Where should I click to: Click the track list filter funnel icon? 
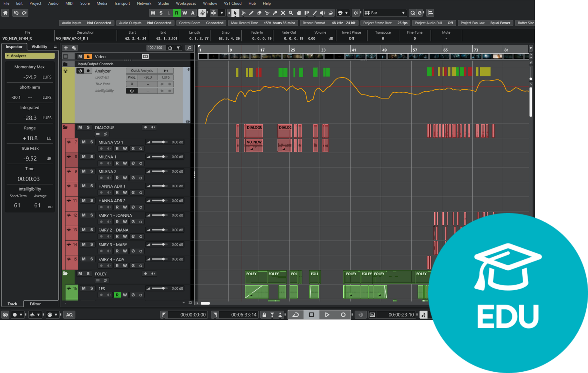pos(178,48)
